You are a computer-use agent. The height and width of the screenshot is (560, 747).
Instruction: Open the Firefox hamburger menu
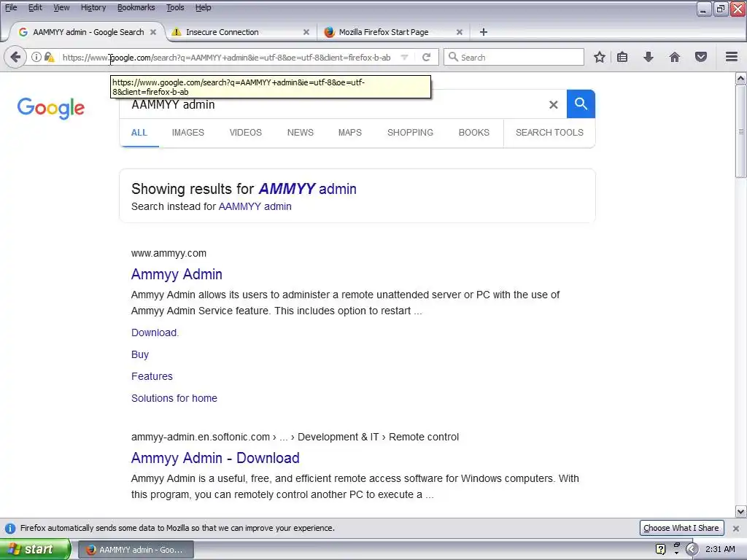pos(732,57)
